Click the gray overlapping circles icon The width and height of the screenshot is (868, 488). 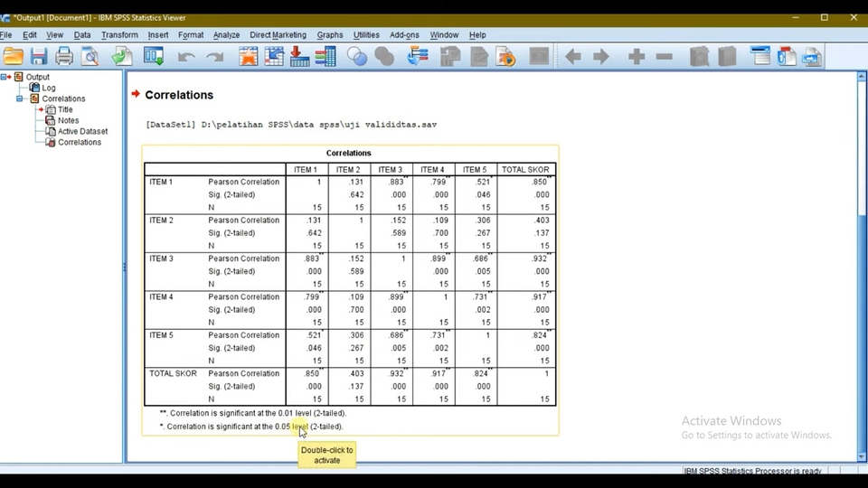click(x=384, y=56)
